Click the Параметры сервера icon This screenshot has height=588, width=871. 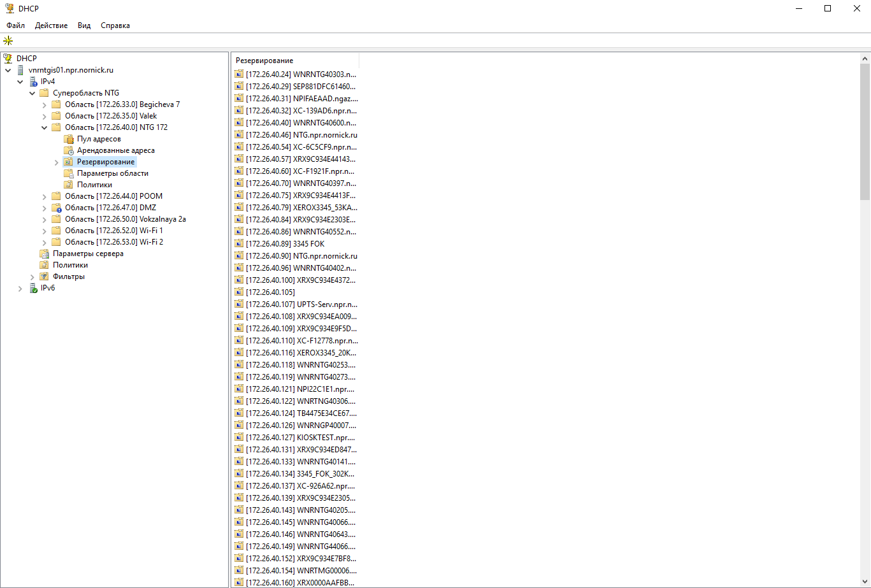coord(45,254)
